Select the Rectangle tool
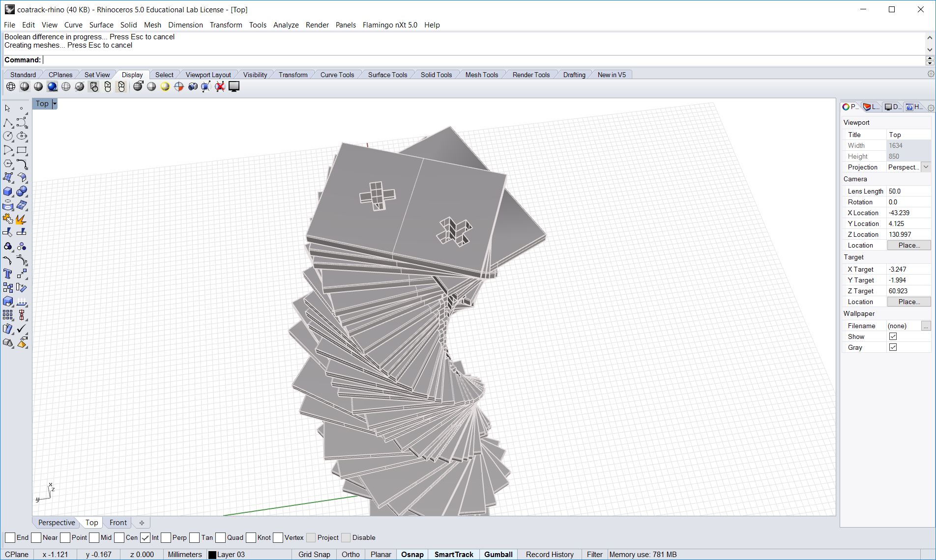Screen dimensions: 936x560 coord(22,150)
